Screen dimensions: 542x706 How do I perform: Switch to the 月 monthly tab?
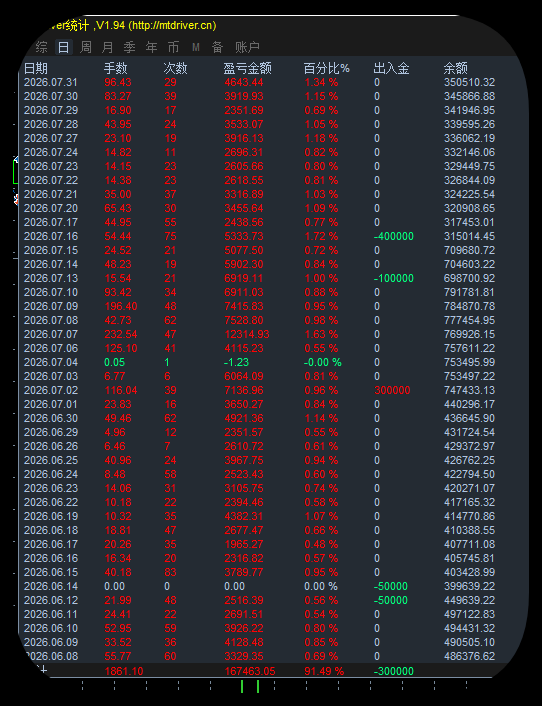tap(108, 47)
